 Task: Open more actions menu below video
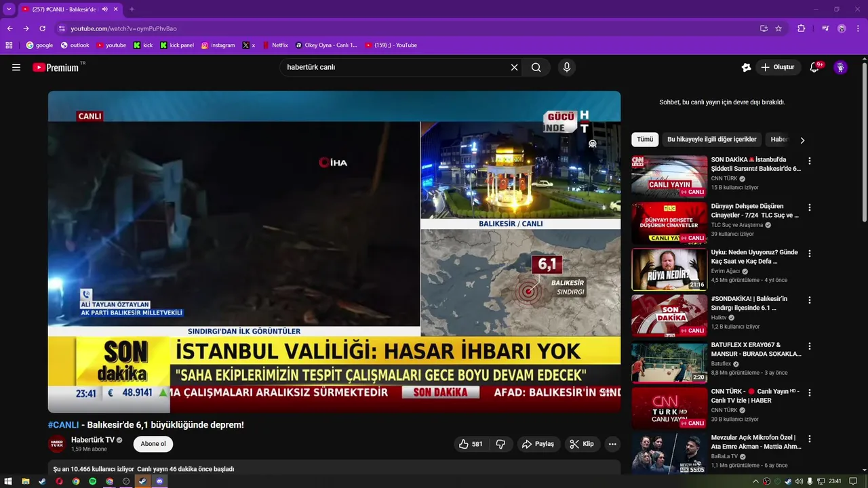(x=612, y=444)
